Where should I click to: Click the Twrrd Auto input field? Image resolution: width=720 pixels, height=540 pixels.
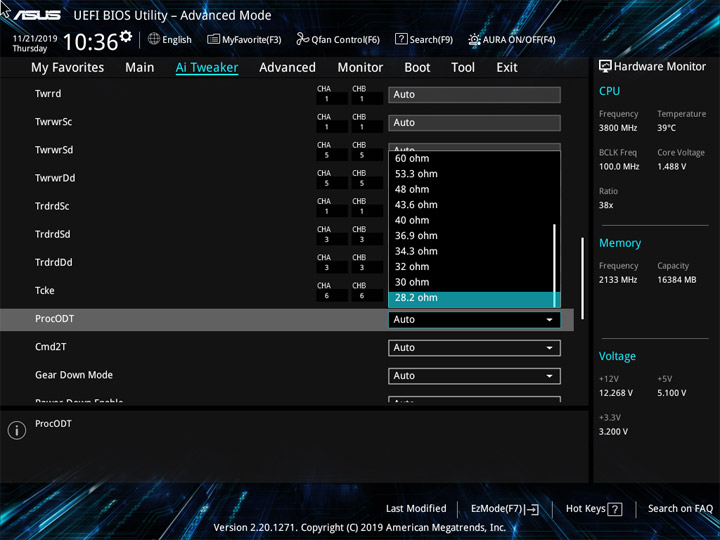(x=474, y=95)
